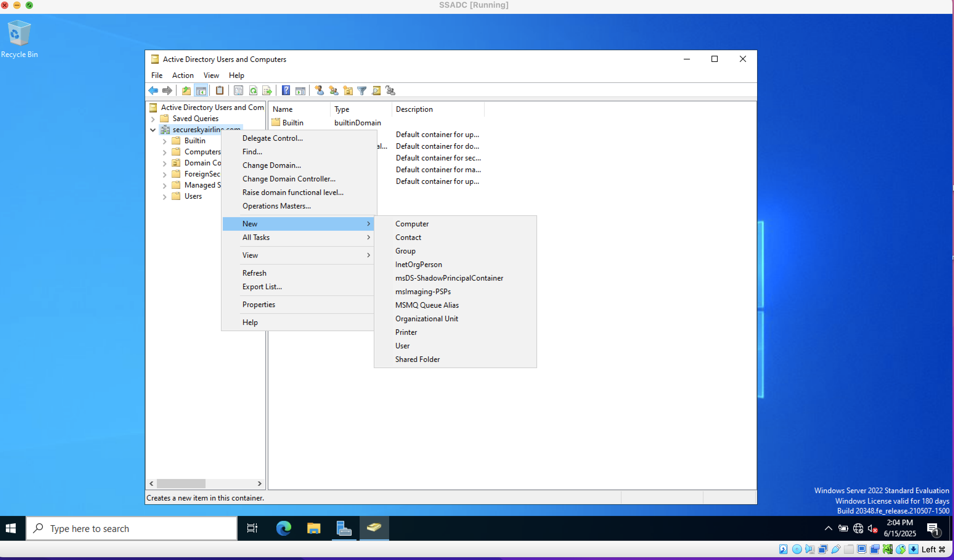Toggle the Show/Hide Console Tree icon
The height and width of the screenshot is (560, 954).
click(x=201, y=91)
